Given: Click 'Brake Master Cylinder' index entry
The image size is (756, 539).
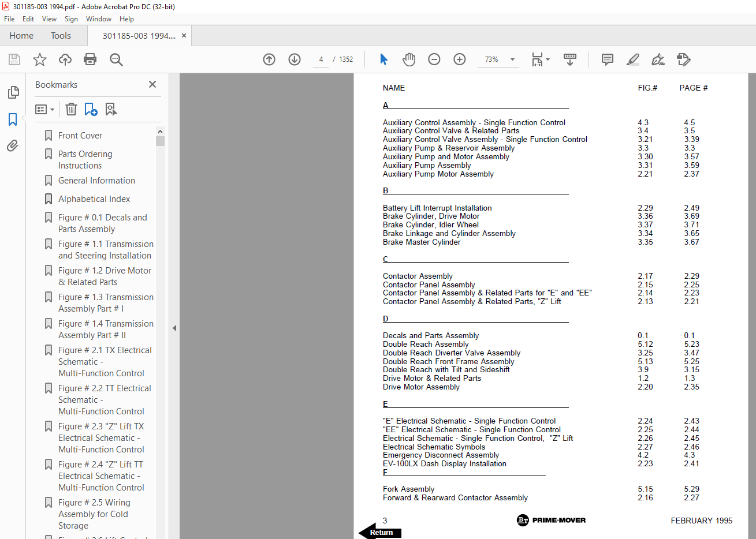Looking at the screenshot, I should [422, 242].
